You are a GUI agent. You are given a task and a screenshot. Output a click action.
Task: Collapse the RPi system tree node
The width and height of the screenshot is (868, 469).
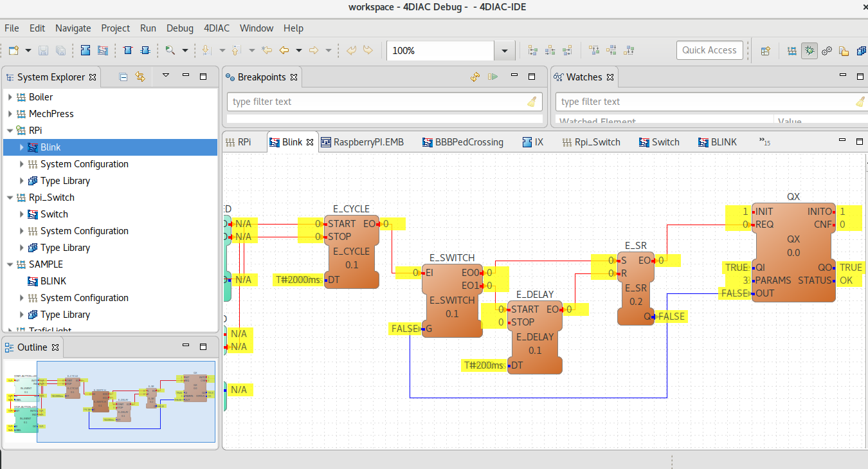[x=10, y=131]
